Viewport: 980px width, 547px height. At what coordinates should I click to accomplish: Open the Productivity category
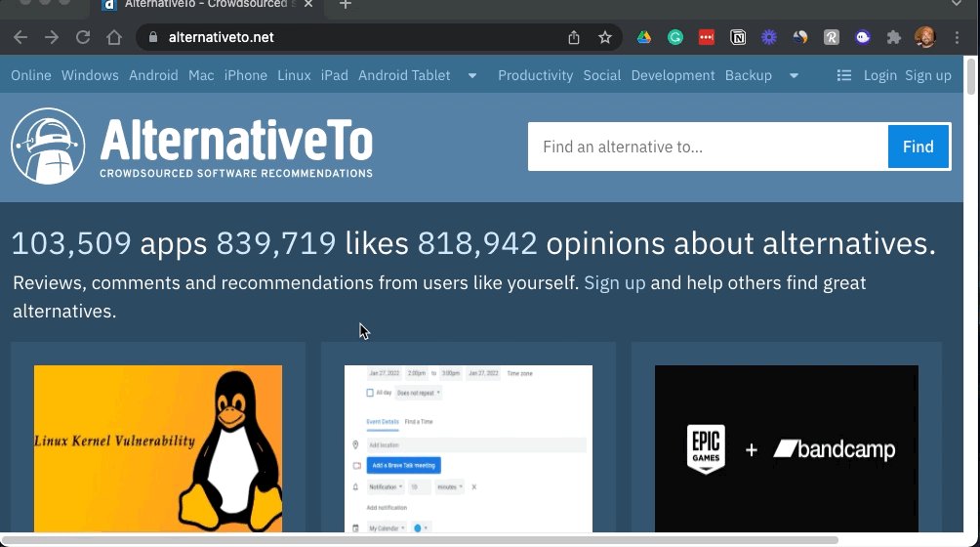536,75
